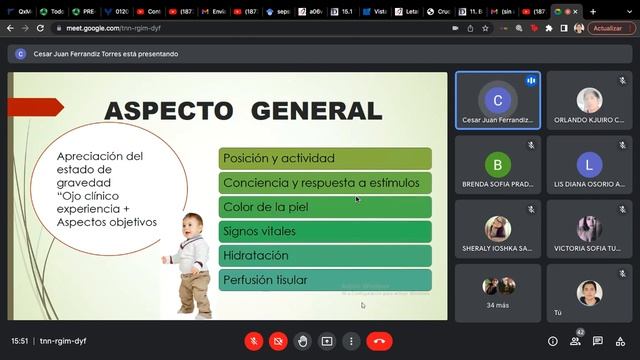This screenshot has width=640, height=360.
Task: Toggle the browser side panel
Action: (564, 28)
